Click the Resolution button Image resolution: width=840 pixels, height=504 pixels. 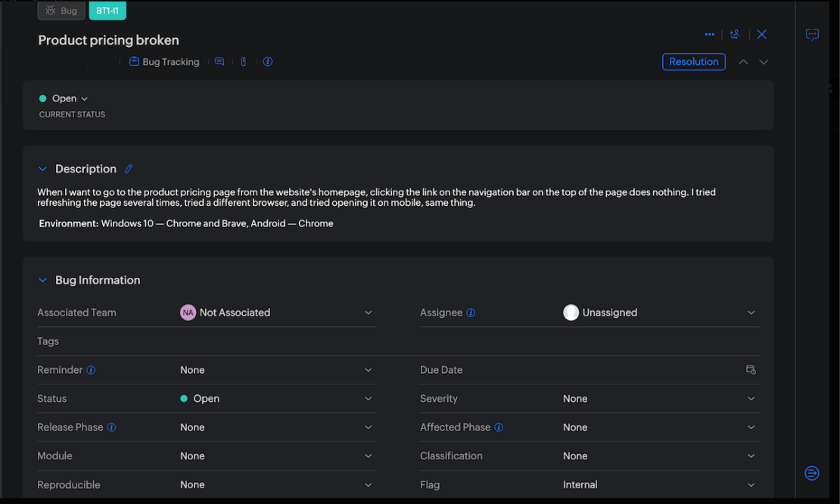[693, 61]
